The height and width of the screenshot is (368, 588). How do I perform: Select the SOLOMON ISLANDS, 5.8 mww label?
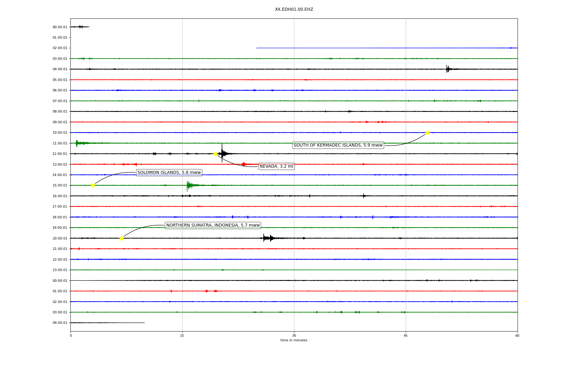(x=169, y=173)
